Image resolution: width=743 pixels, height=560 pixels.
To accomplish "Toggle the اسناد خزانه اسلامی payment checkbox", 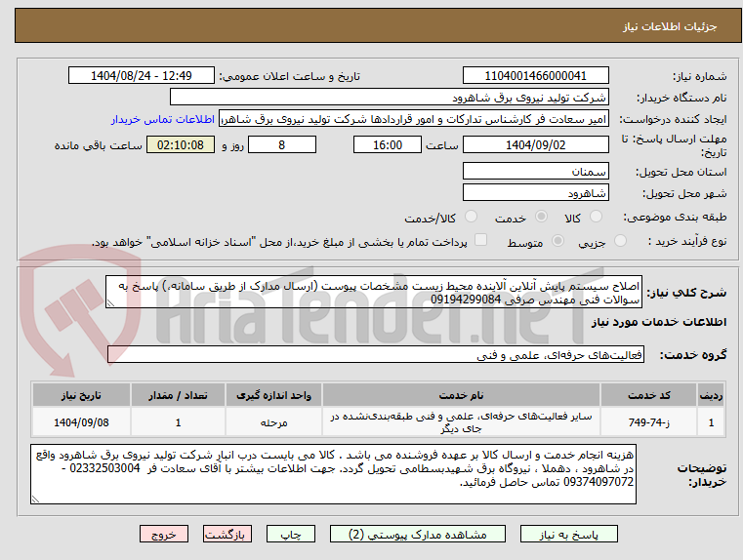I will [480, 240].
